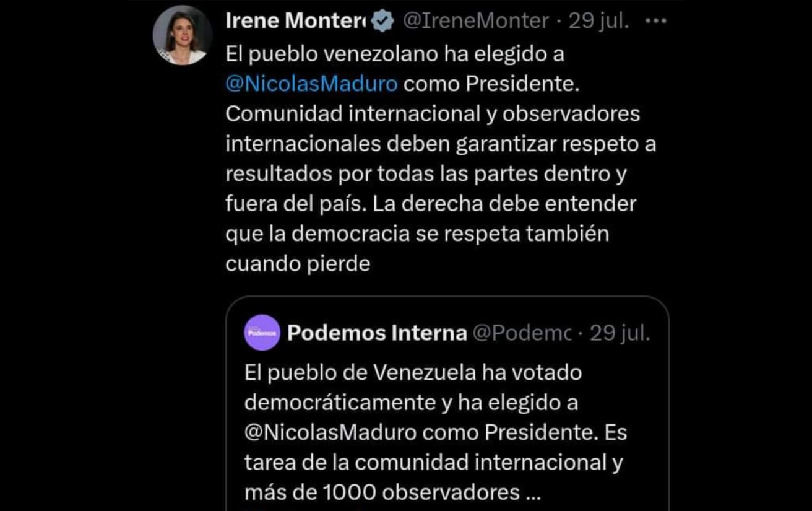Click the tweet author's profile picture
This screenshot has width=812, height=511.
[183, 35]
